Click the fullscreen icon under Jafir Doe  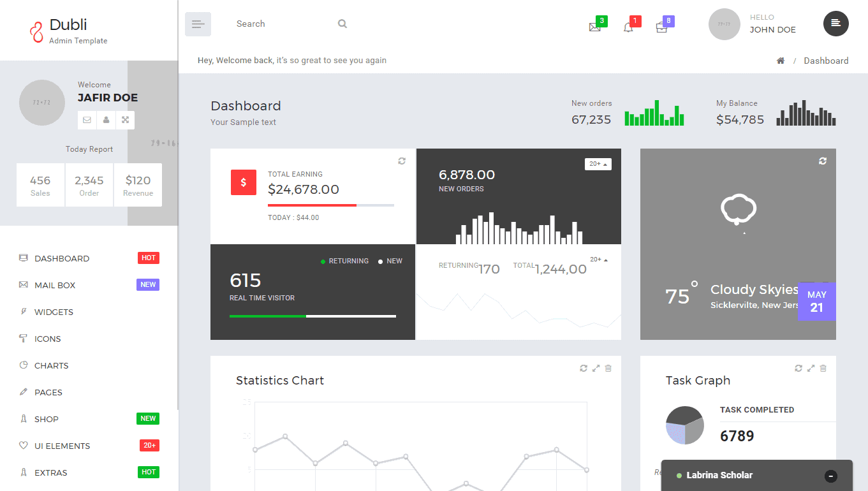tap(125, 120)
